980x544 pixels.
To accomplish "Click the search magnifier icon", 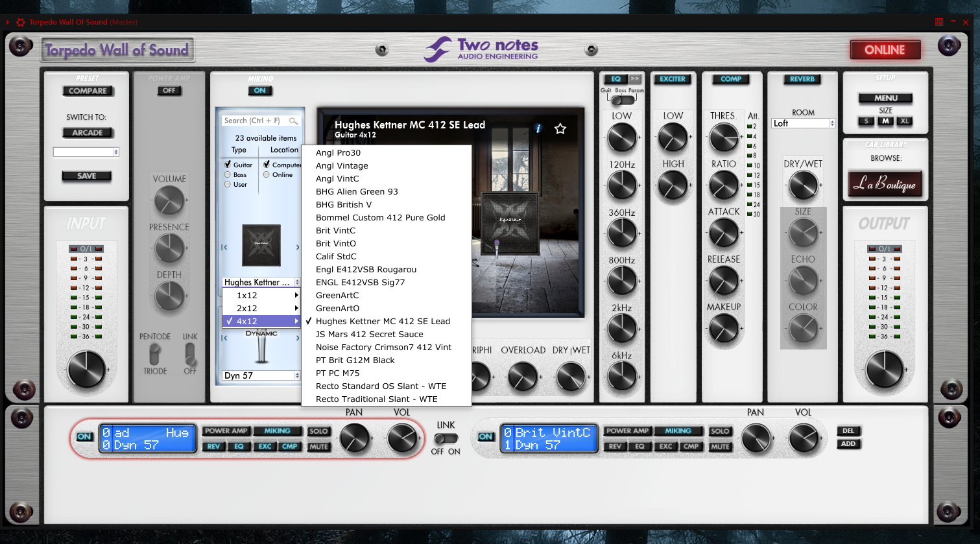I will [293, 121].
